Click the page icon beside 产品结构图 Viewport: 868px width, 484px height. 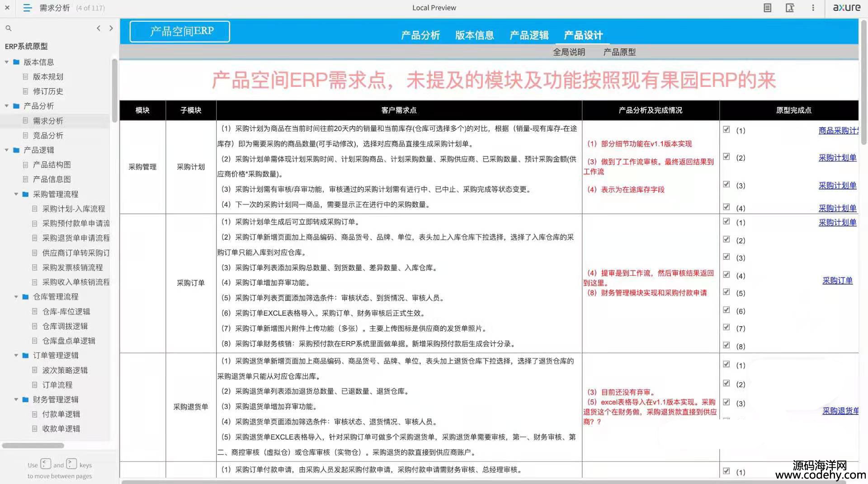[25, 165]
